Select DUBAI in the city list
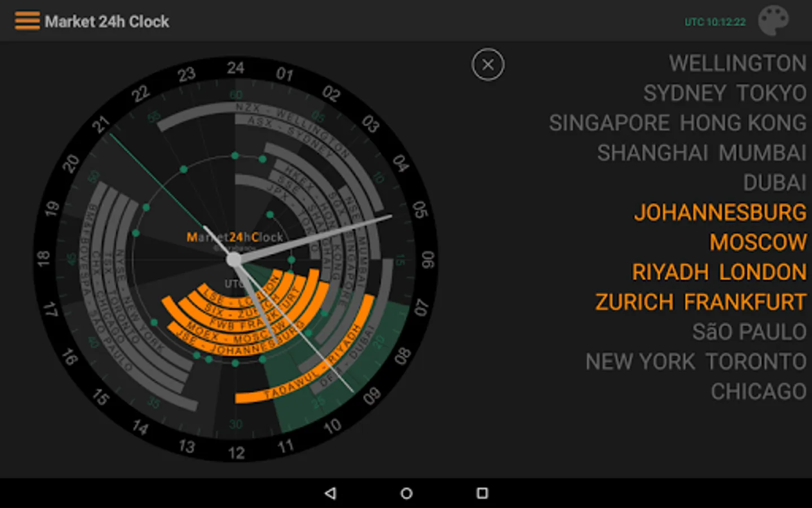The width and height of the screenshot is (812, 508). 775,183
